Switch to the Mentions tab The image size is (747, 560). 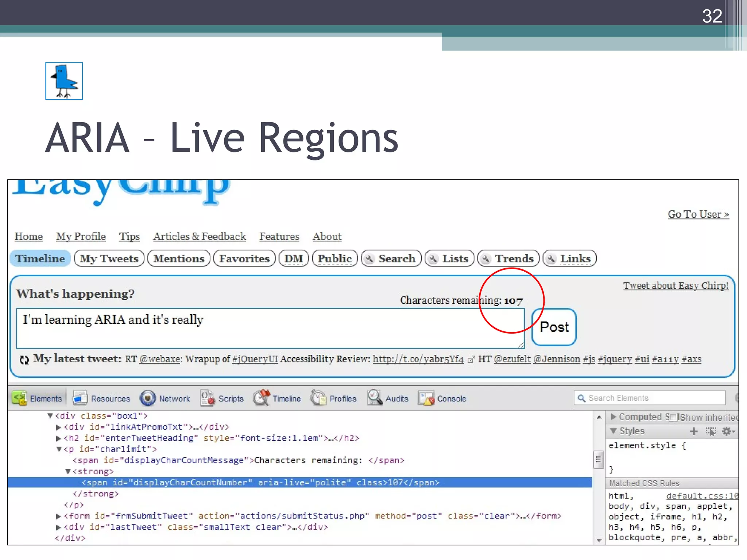pyautogui.click(x=179, y=258)
